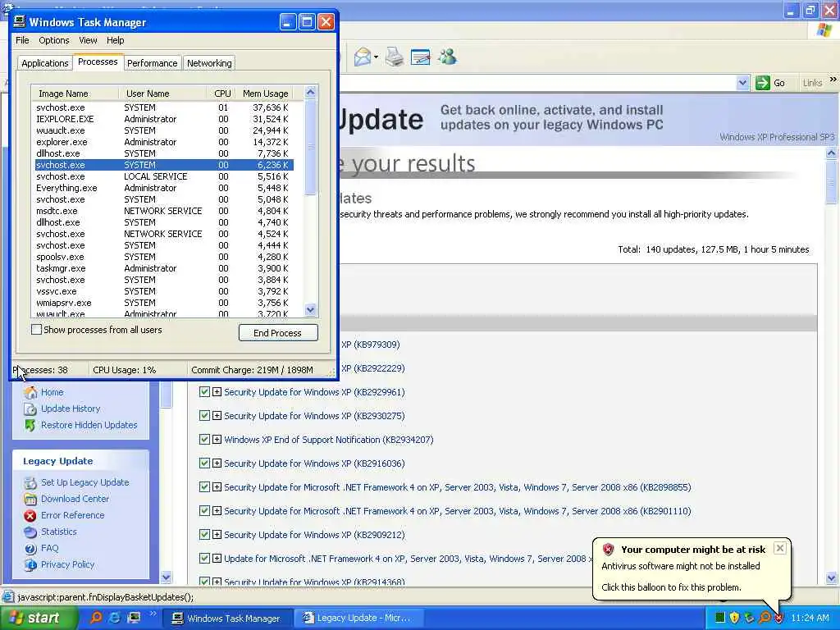Open the Options menu in Task Manager
The image size is (840, 630).
pyautogui.click(x=53, y=40)
